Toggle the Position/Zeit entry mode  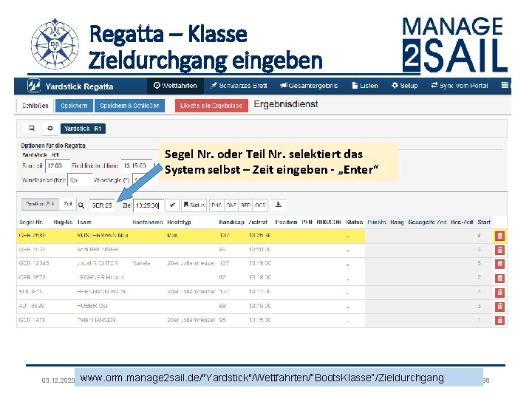pyautogui.click(x=40, y=204)
